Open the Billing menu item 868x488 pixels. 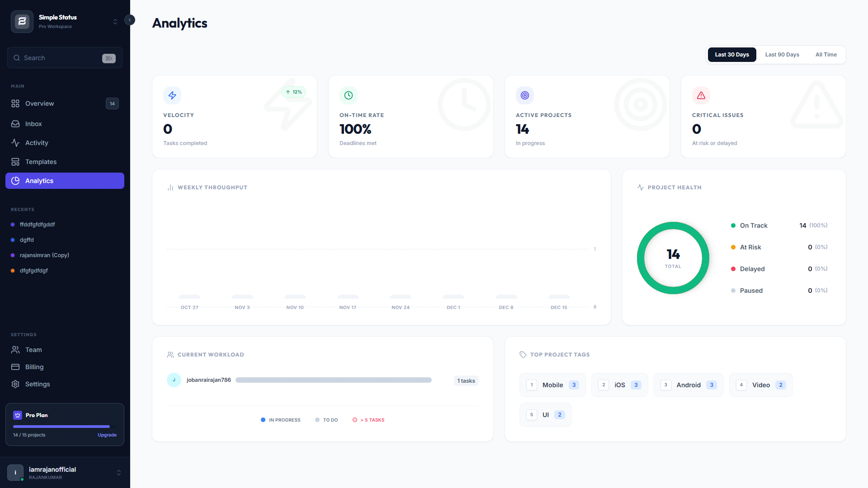pos(34,367)
